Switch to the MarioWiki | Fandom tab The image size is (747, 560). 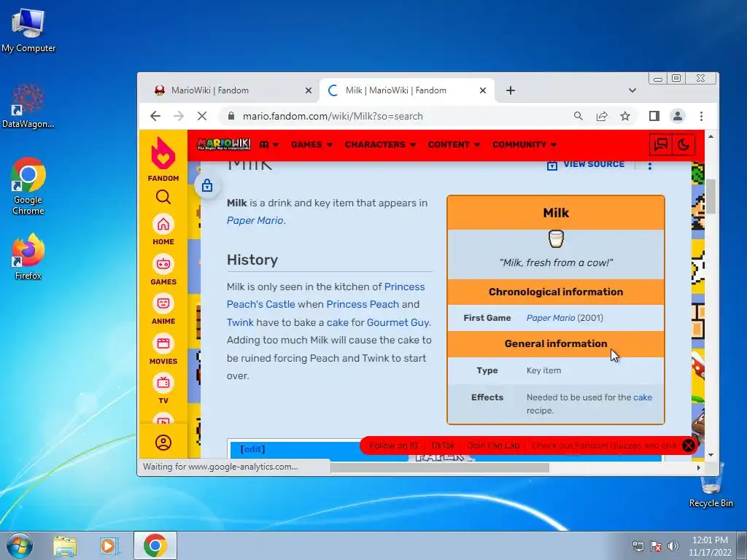click(x=228, y=90)
